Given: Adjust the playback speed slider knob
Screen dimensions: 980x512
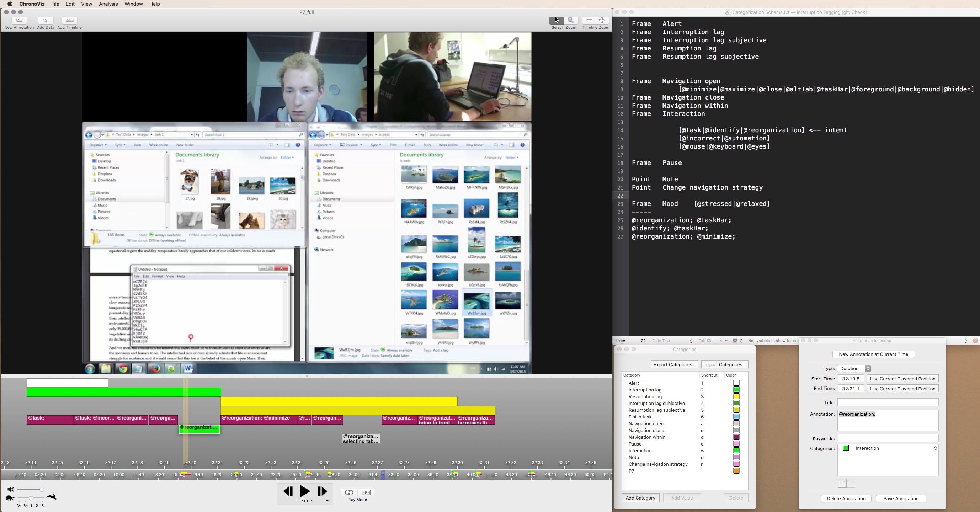Looking at the screenshot, I should pyautogui.click(x=31, y=499).
